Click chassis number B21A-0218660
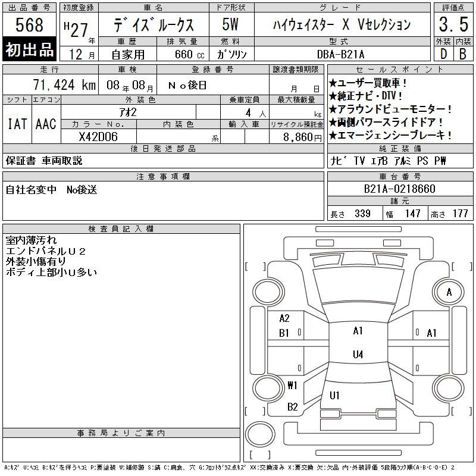476x476 pixels. tap(399, 189)
